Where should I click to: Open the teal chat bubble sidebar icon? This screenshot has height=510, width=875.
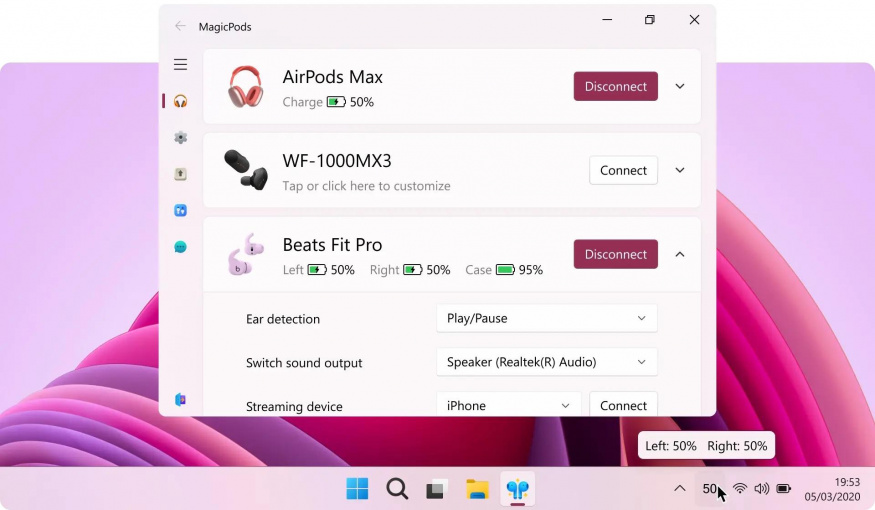click(180, 247)
